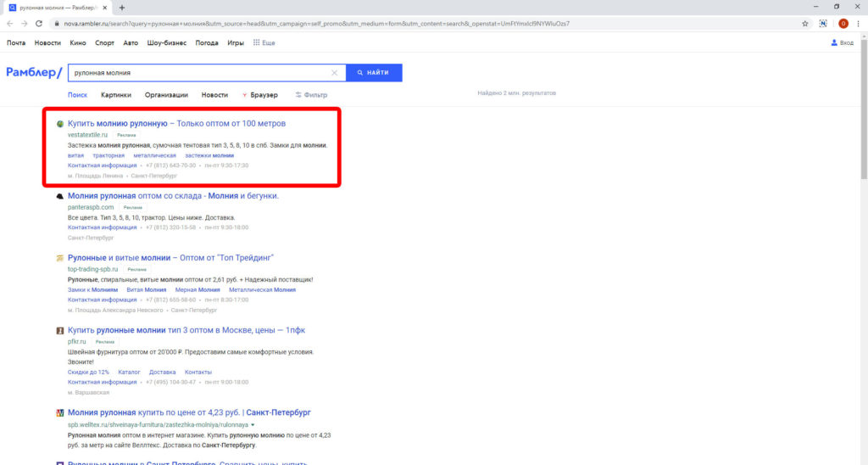The height and width of the screenshot is (465, 868).
Task: Switch to the Картинки search tab
Action: tap(115, 95)
